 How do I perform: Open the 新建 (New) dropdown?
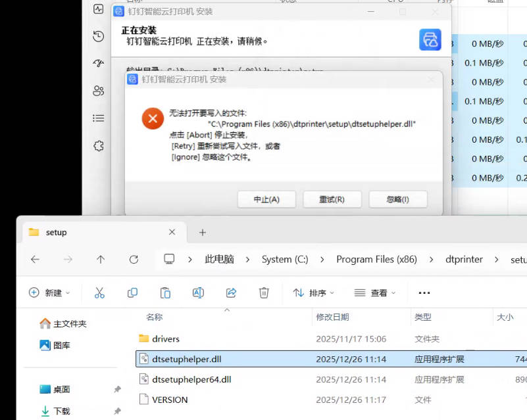[x=50, y=292]
